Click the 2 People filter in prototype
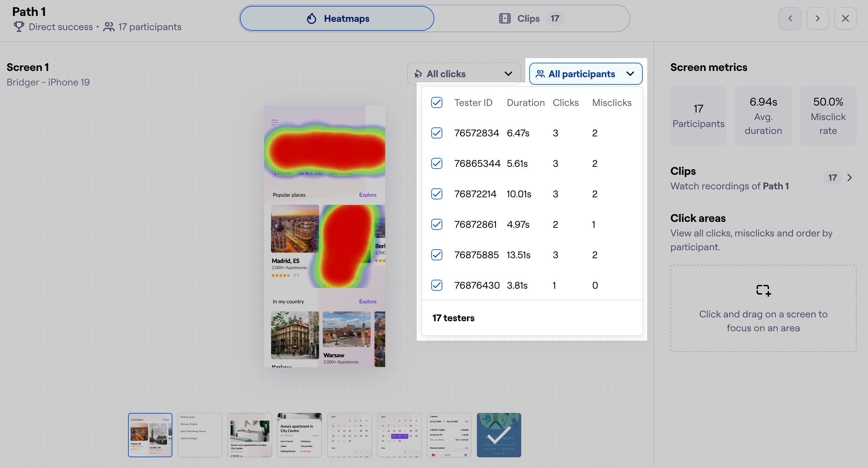 point(282,173)
